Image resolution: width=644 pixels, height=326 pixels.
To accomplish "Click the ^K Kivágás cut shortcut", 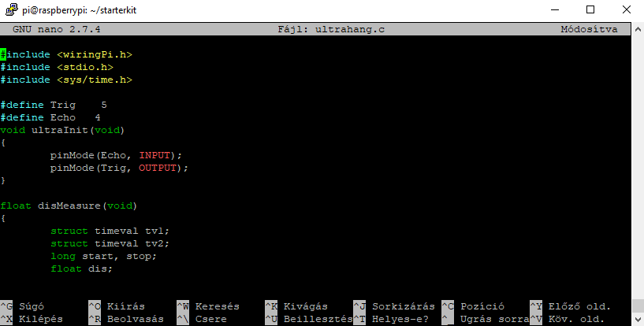I will tap(296, 306).
